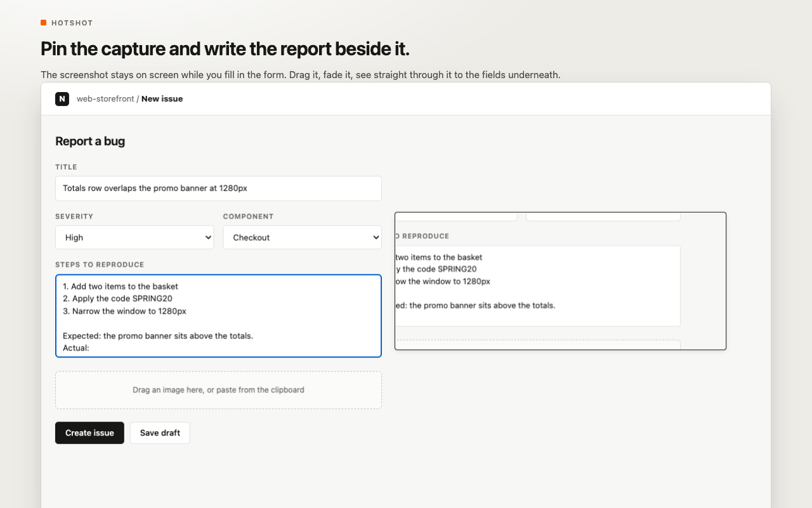Open the Severity dropdown set to High

pos(134,237)
